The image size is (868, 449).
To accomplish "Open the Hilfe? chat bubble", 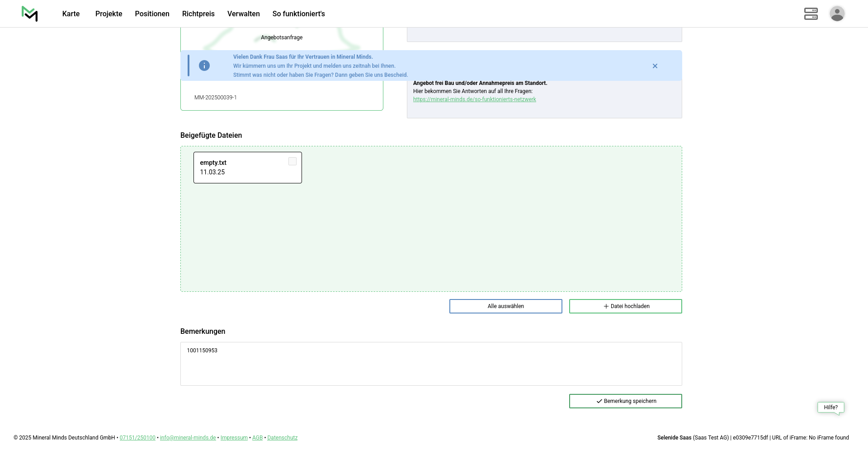I will (830, 407).
